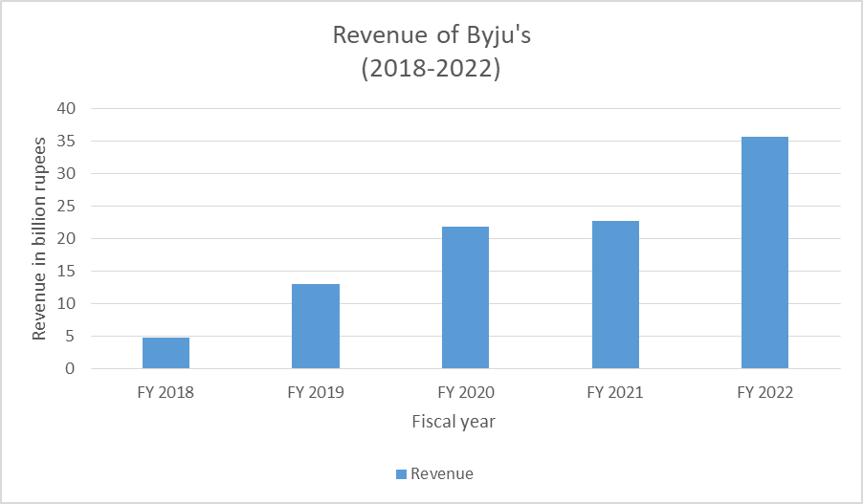This screenshot has height=504, width=863.
Task: Click the FY 2020 bar
Action: tap(465, 297)
